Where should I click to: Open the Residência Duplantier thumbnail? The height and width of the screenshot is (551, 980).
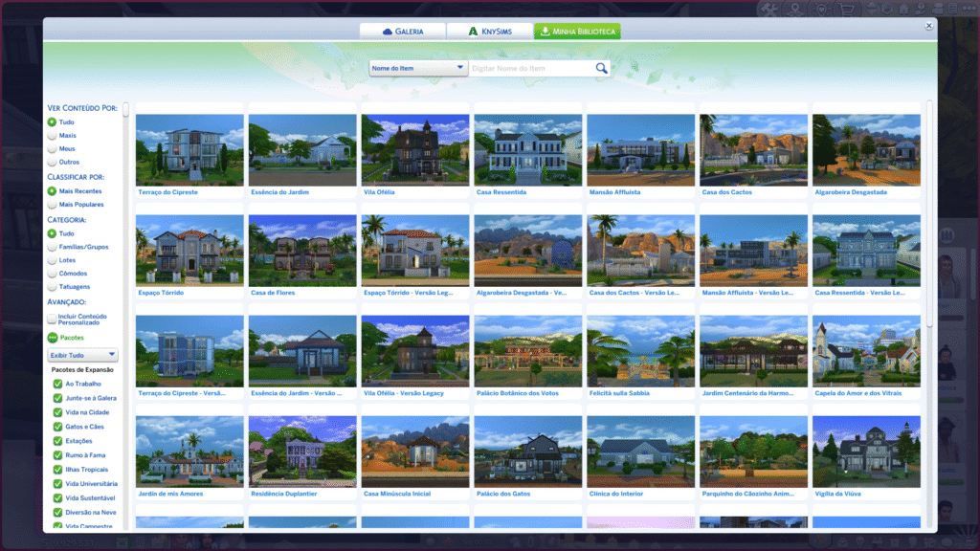click(302, 452)
